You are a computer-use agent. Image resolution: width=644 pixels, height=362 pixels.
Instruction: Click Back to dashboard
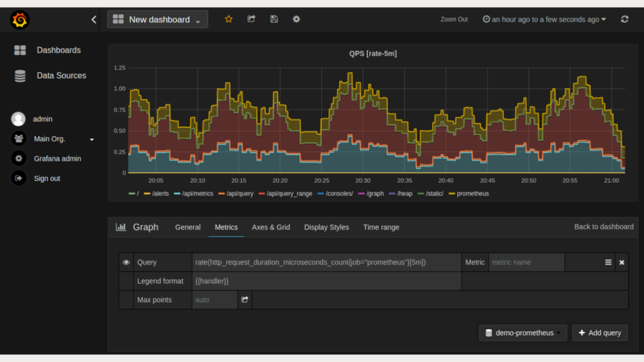tap(603, 227)
